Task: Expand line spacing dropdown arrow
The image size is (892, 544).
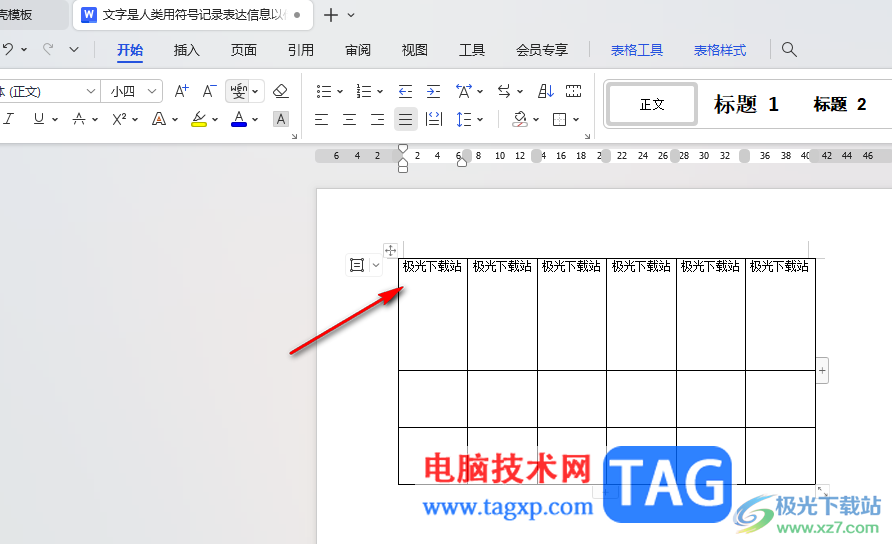Action: click(480, 119)
